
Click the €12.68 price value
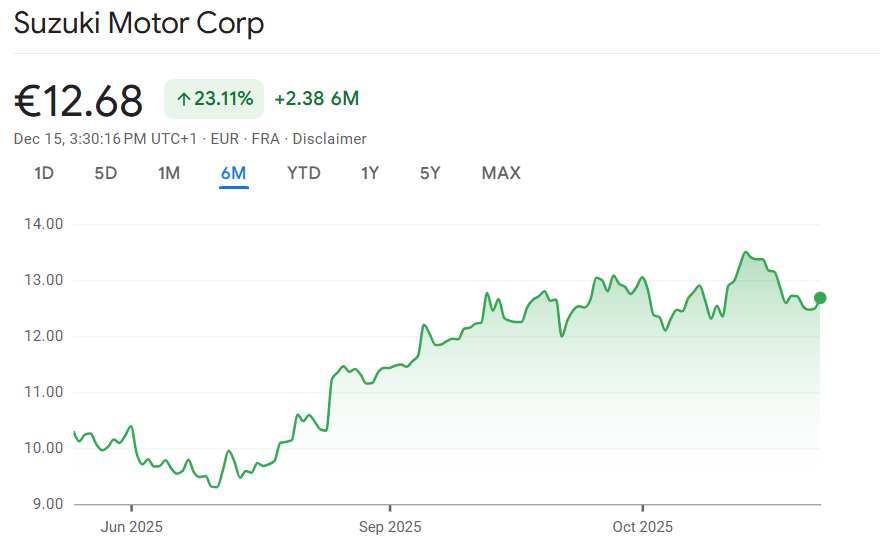79,100
